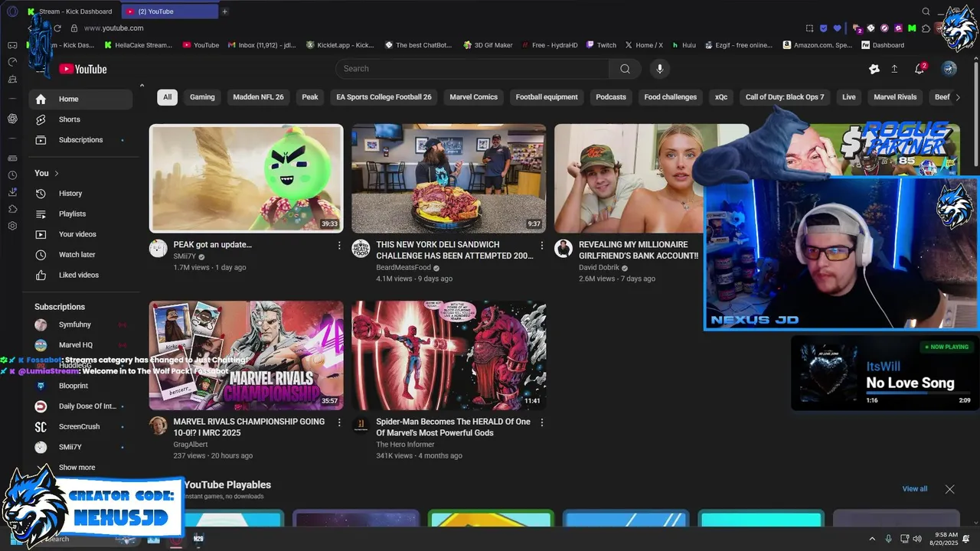
Task: Open options menu for PEAK got an update video
Action: click(x=339, y=246)
